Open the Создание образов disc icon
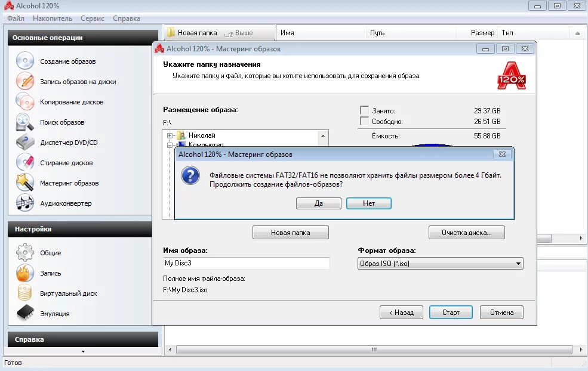 [x=25, y=61]
